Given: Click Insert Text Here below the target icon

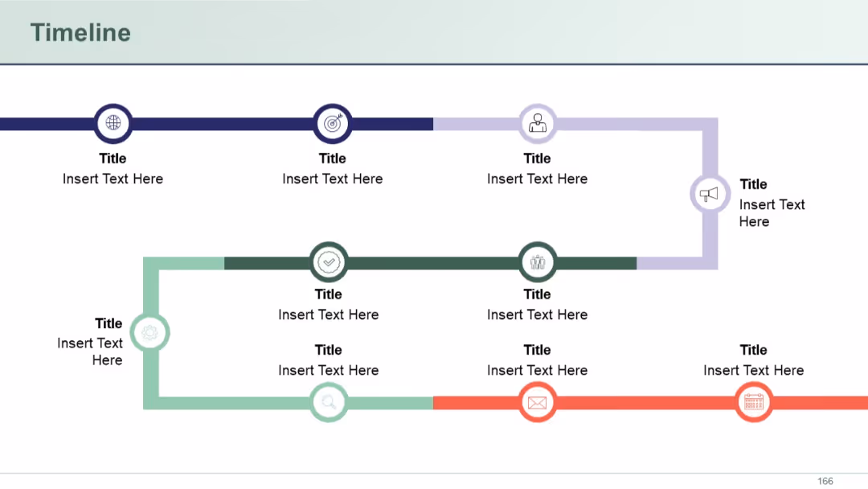Looking at the screenshot, I should click(x=332, y=179).
